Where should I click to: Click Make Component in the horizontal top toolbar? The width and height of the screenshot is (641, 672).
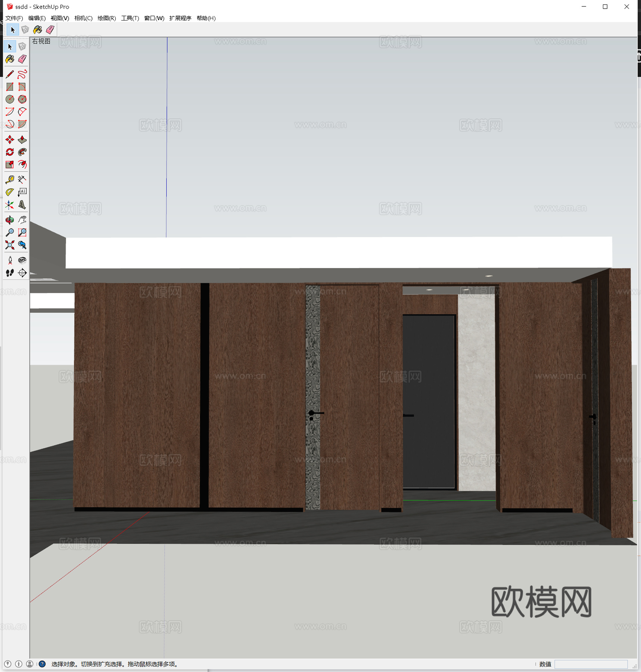pos(25,30)
